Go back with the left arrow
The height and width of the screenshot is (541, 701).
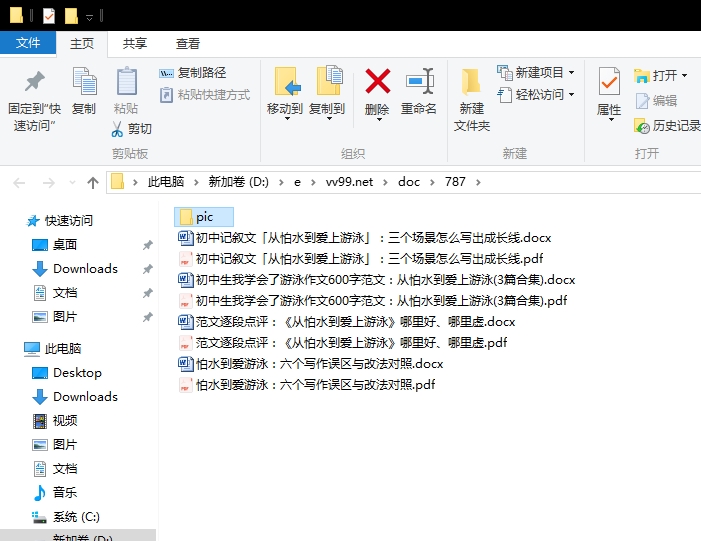pos(19,182)
